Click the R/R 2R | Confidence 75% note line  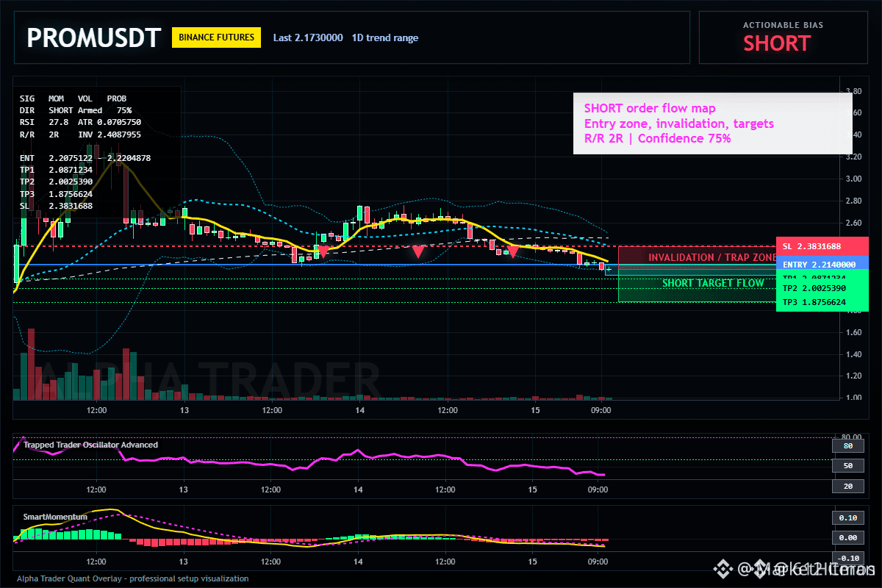click(x=657, y=138)
